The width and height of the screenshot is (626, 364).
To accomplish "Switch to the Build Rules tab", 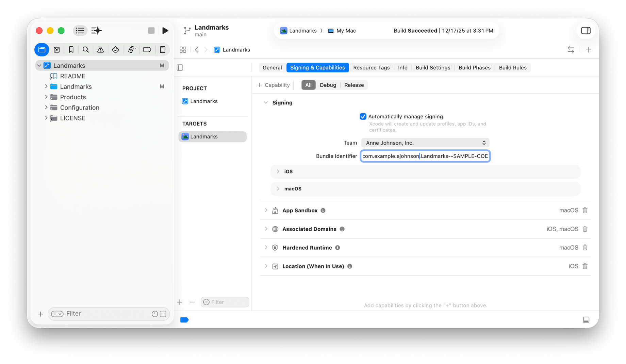I will (x=512, y=68).
